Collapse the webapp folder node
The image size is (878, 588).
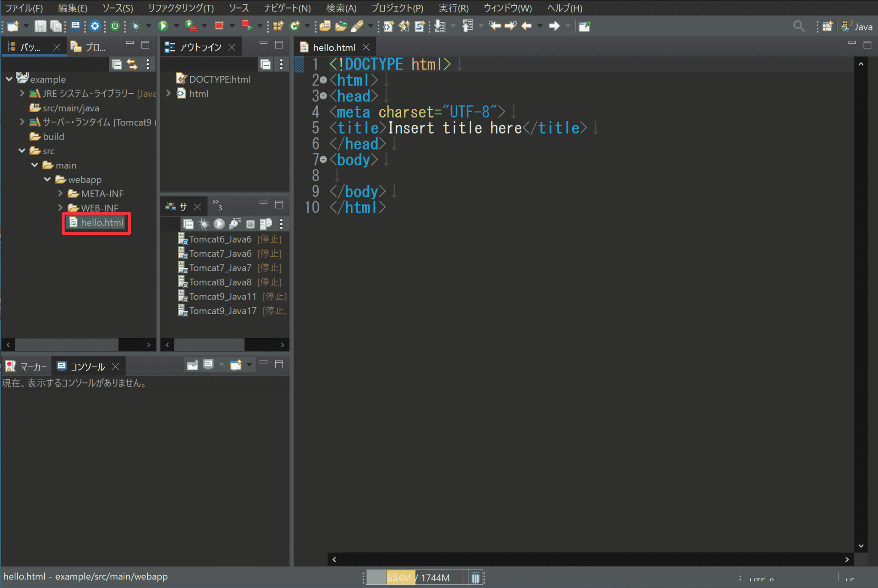(48, 179)
